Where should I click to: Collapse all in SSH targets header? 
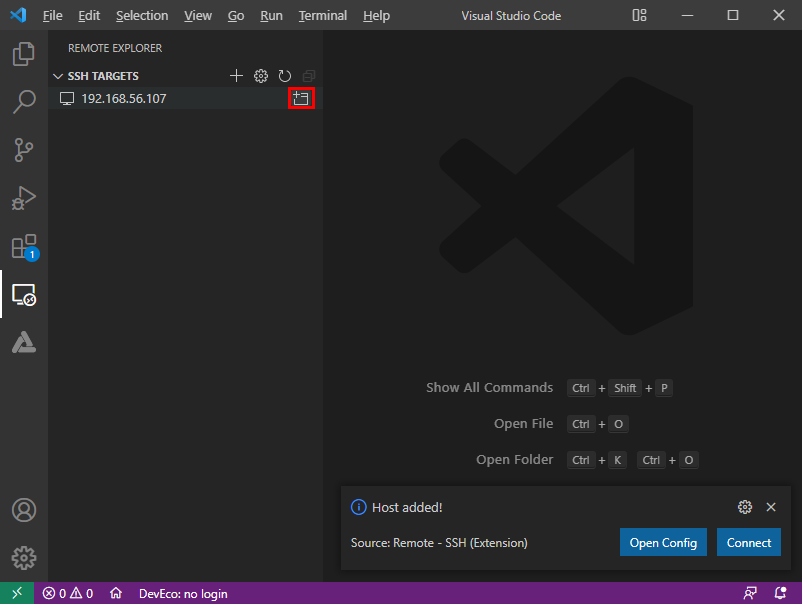pyautogui.click(x=309, y=76)
